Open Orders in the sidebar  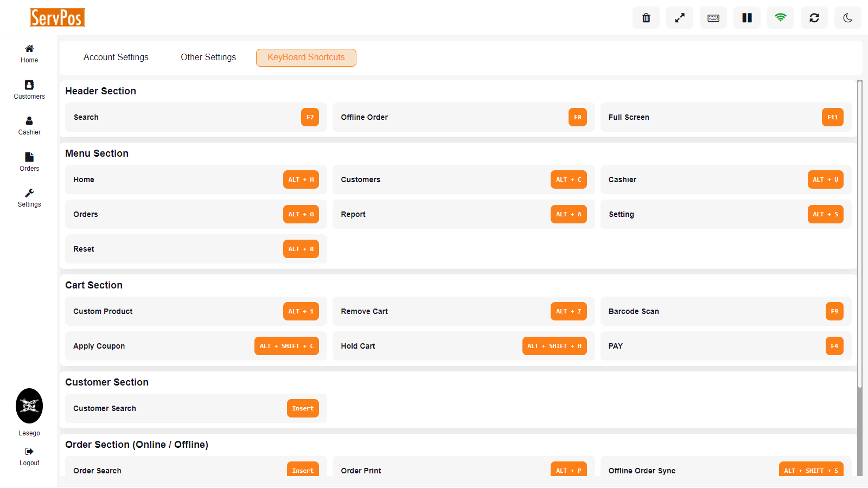tap(29, 162)
